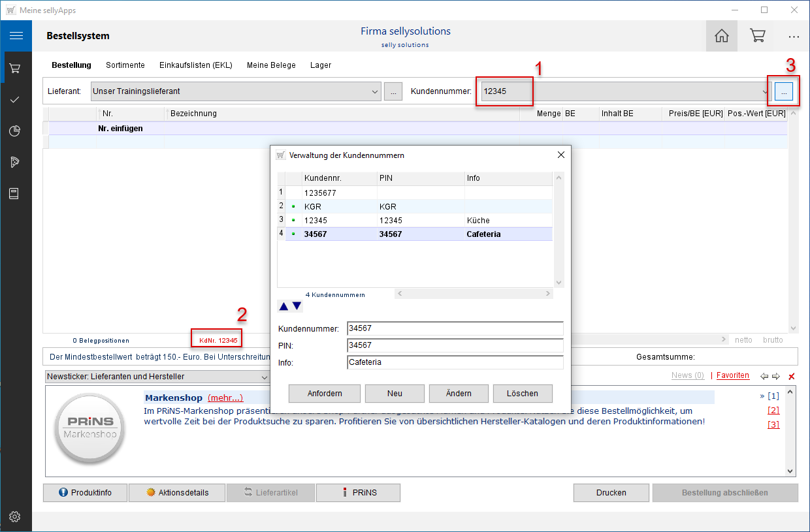810x532 pixels.
Task: Open the Newsticker Lieferanten und Hersteller dropdown
Action: click(x=264, y=377)
